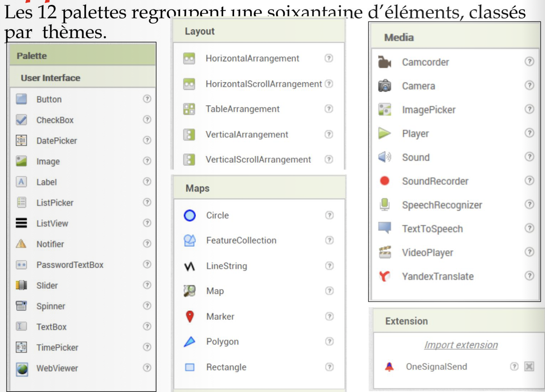Remove the OneSignalSend extension

tap(529, 367)
